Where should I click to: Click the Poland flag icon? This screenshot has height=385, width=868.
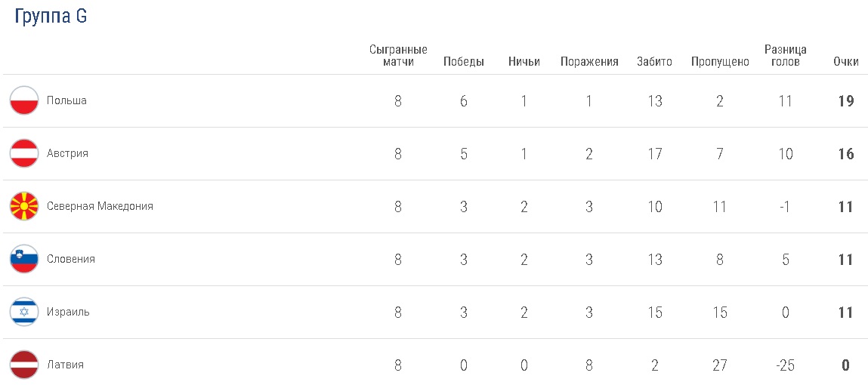point(24,100)
